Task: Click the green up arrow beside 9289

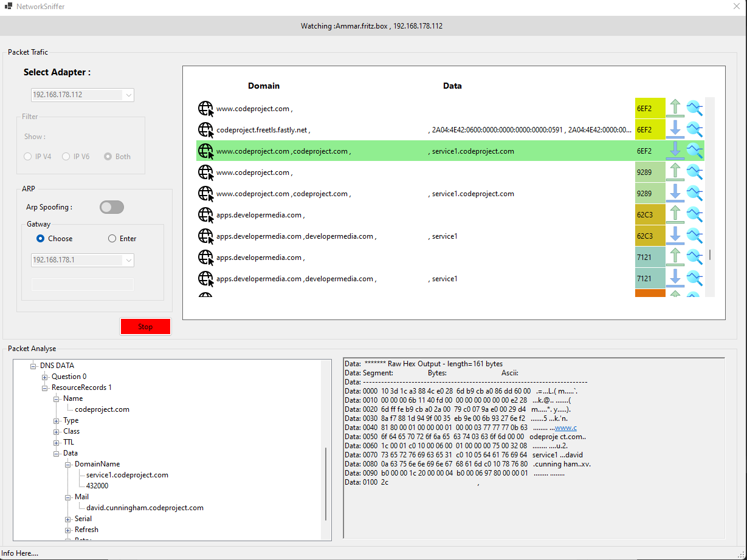Action: tap(675, 171)
